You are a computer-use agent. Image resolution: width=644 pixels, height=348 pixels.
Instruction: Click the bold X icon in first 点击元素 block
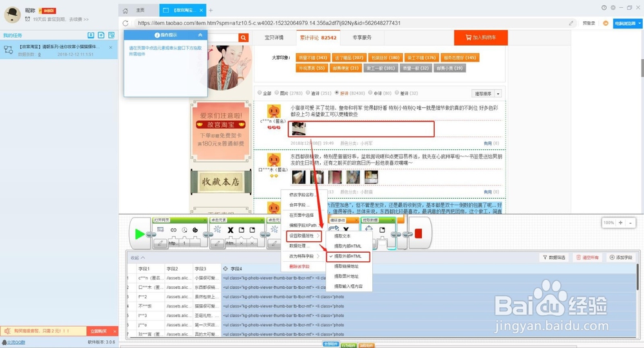tap(231, 230)
